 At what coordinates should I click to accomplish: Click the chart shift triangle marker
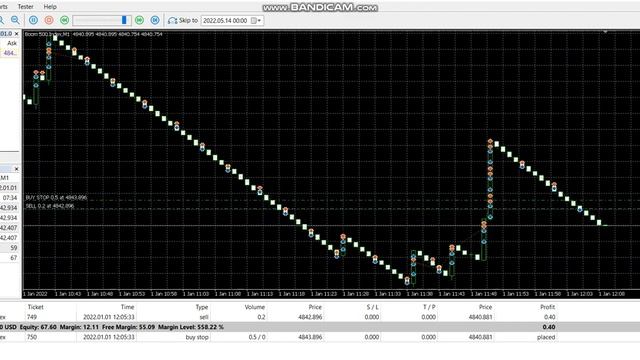point(605,31)
